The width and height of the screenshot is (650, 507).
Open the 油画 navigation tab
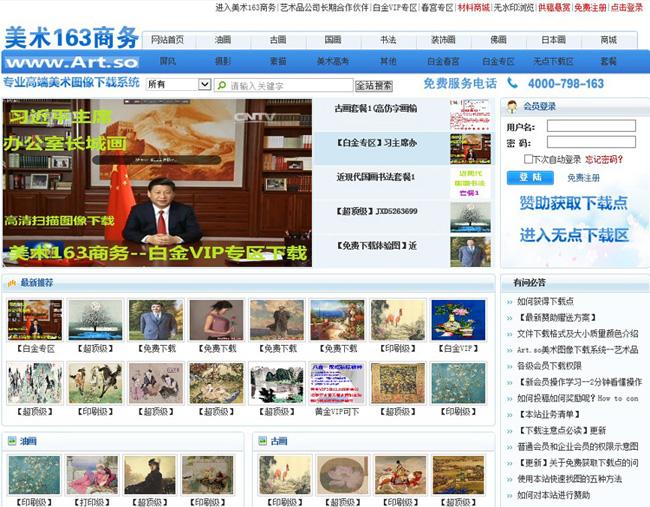(223, 40)
